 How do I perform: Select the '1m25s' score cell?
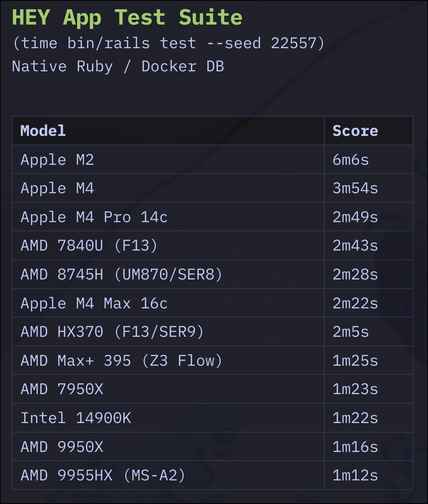(369, 360)
